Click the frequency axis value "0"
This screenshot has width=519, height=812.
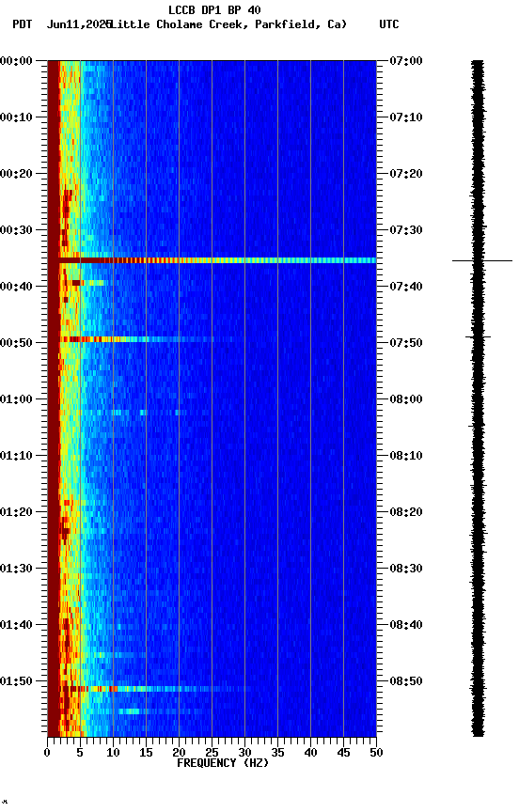coord(47,753)
